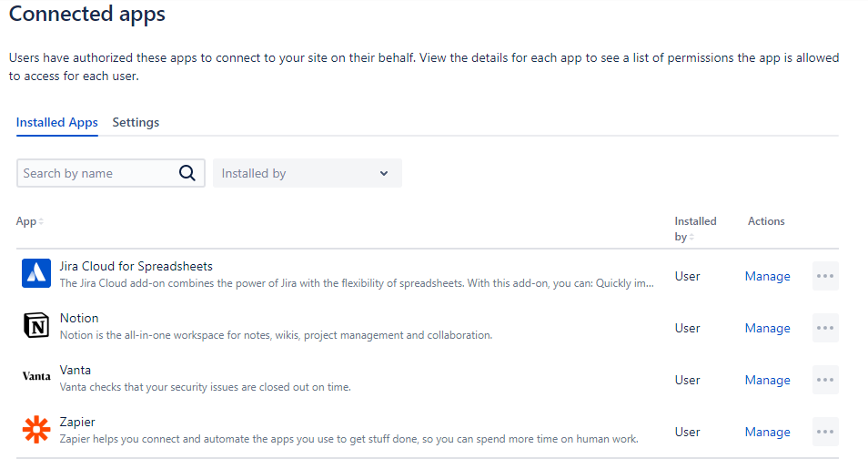Sort table by Installed by column
Viewport: 868px width, 469px height.
click(x=695, y=229)
